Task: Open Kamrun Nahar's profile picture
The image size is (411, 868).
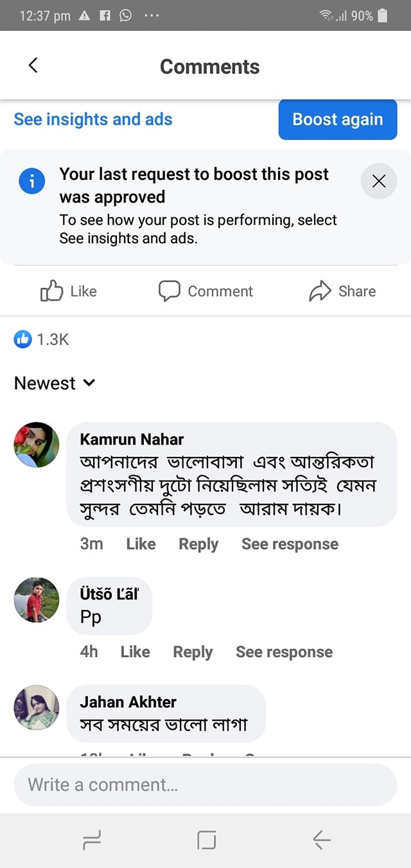Action: [x=37, y=445]
